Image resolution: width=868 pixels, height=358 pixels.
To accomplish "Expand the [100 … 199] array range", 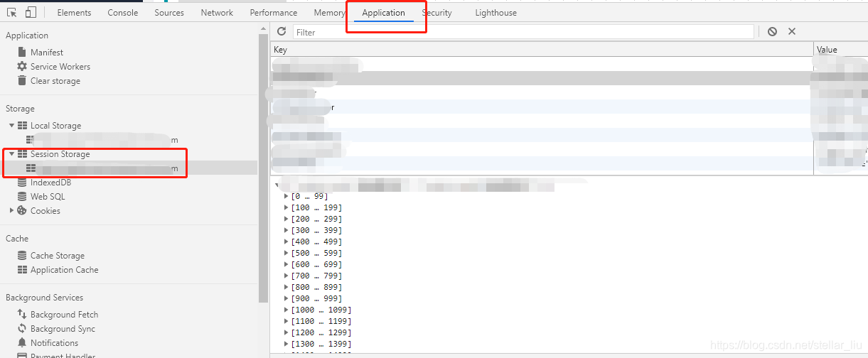I will (287, 207).
